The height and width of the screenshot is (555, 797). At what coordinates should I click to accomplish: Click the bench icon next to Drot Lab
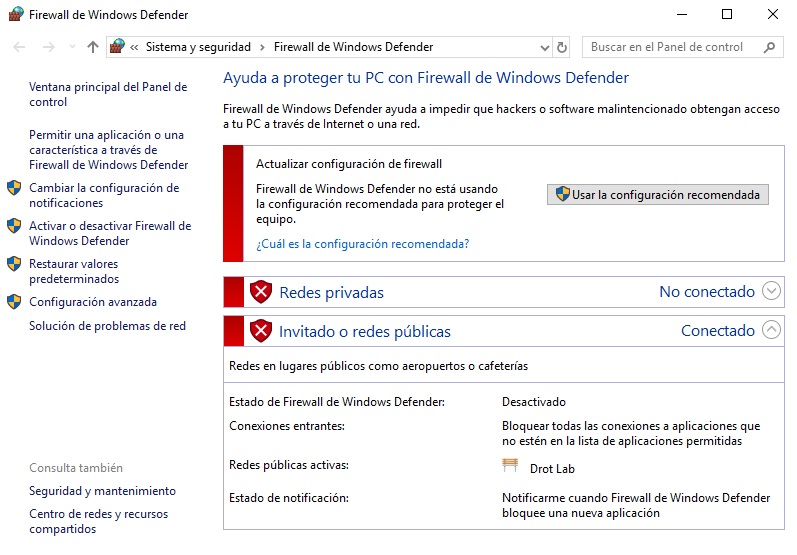tap(510, 466)
